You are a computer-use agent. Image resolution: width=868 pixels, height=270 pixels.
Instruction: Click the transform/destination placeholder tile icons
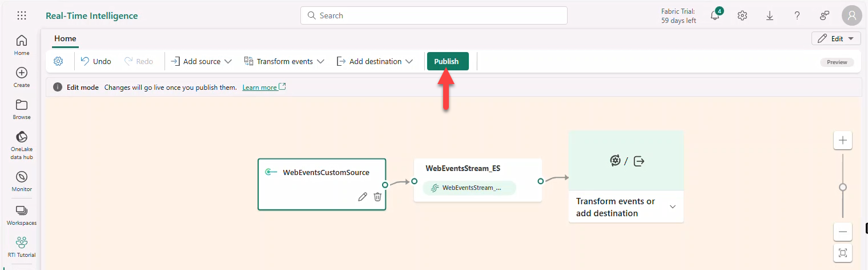626,161
